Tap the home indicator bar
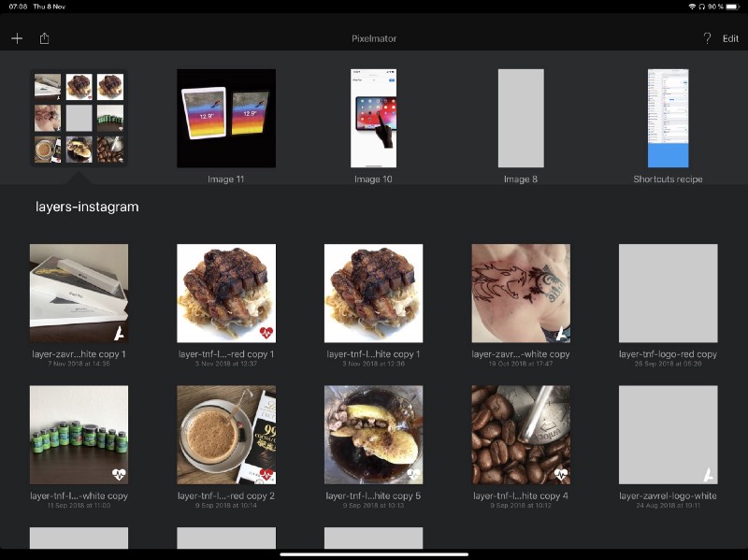The image size is (748, 560). 374,554
